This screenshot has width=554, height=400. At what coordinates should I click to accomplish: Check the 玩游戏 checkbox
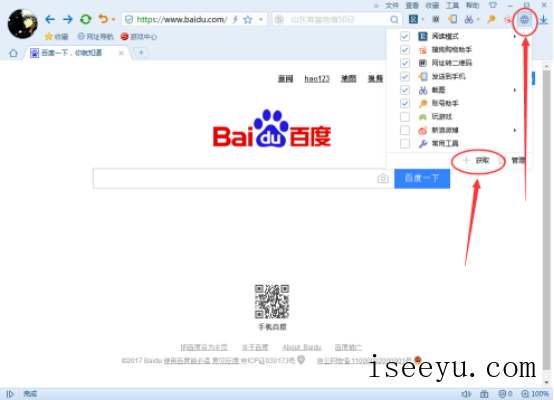(x=405, y=117)
